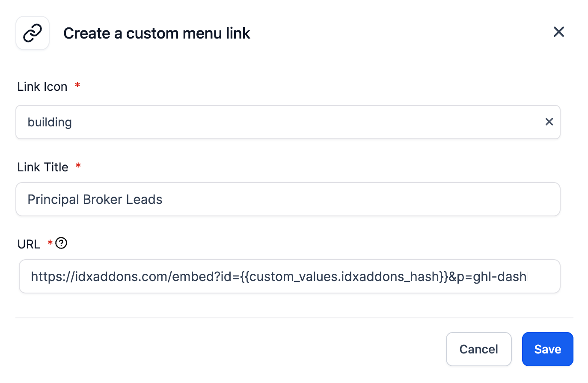Viewport: 588px width, 383px height.
Task: Click the URL help question mark icon
Action: (61, 243)
